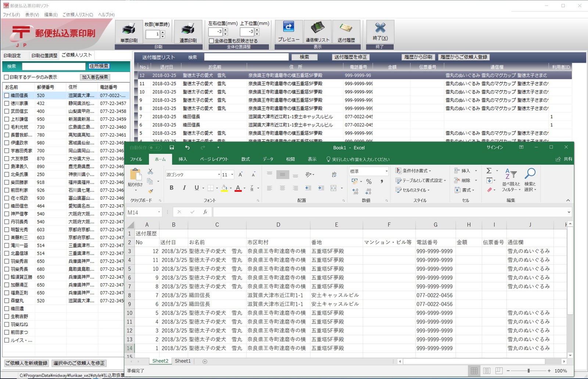Viewport: 588px width, 379px height.
Task: Click the 並べ替えとフィルター sort icon
Action: click(x=511, y=173)
